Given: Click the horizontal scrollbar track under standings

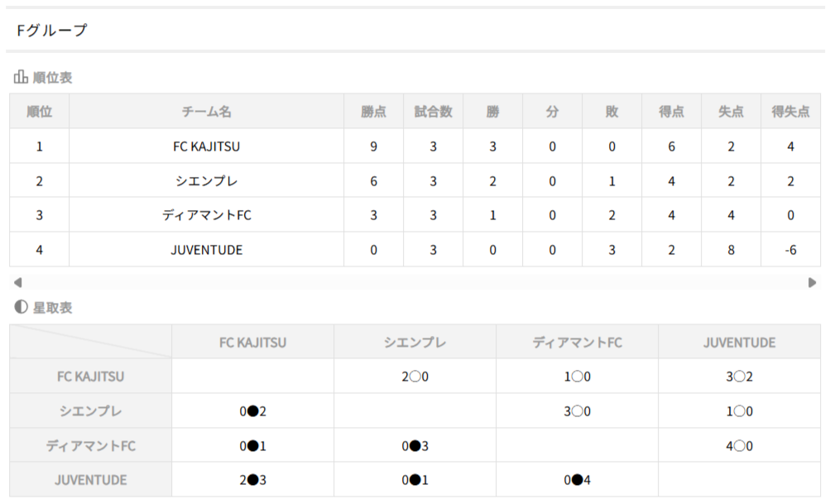Looking at the screenshot, I should tap(414, 282).
